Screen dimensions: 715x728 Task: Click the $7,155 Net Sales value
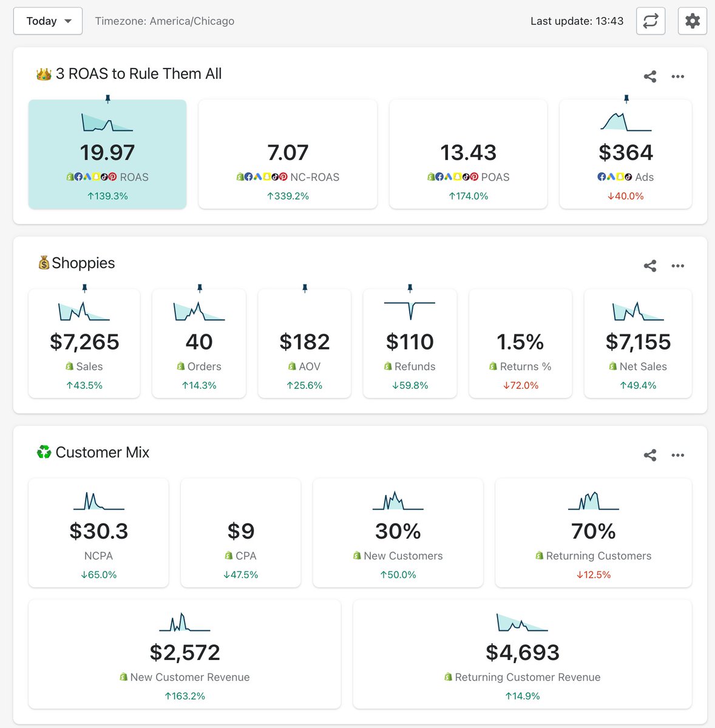pos(638,342)
